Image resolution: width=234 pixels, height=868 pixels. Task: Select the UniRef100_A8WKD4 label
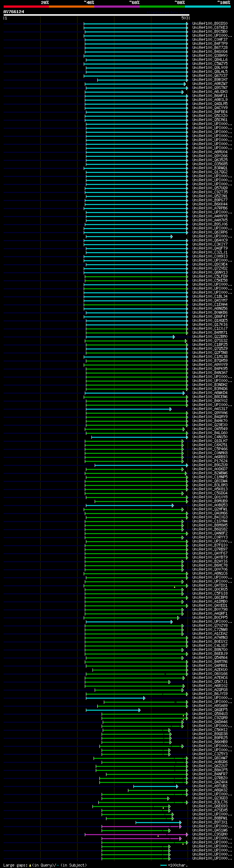coord(210,393)
